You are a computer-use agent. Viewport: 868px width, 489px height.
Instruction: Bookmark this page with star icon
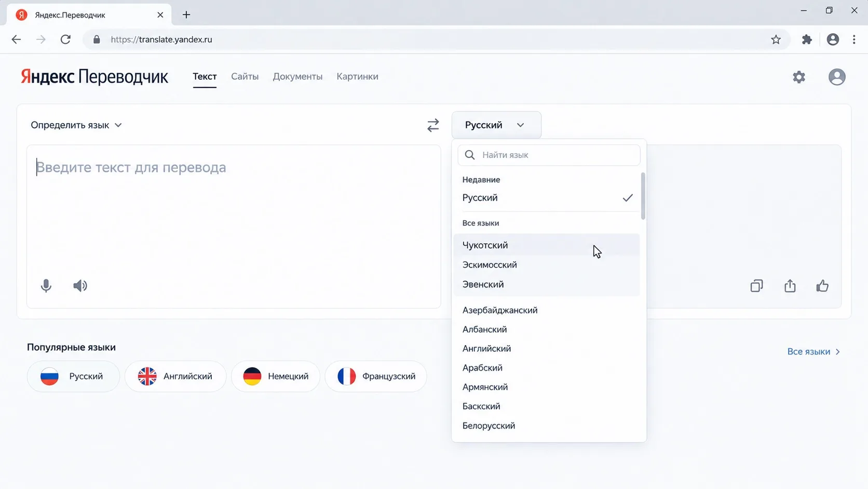click(x=776, y=39)
